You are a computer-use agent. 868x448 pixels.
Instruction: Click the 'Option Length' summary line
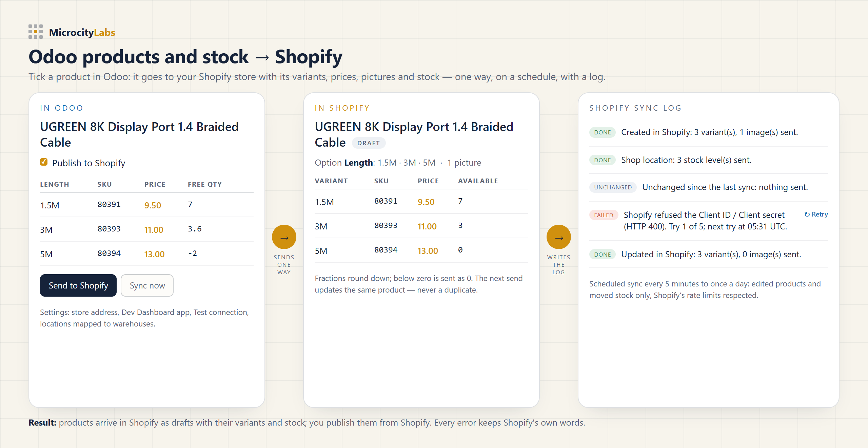point(398,163)
